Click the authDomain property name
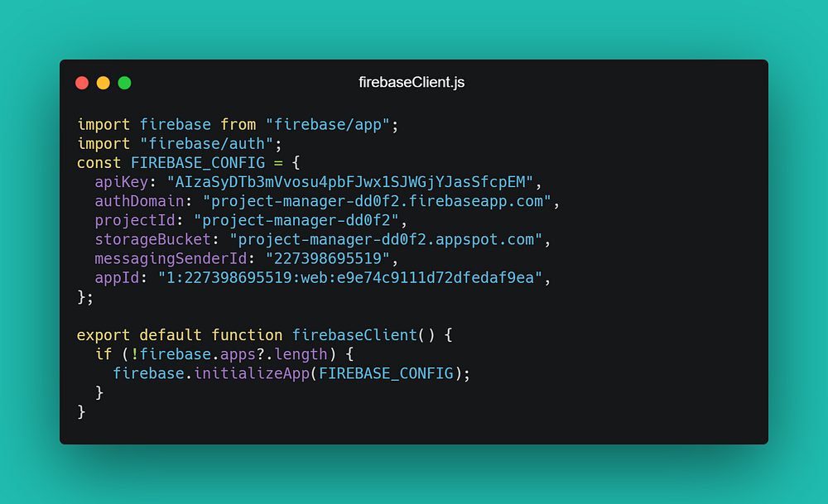The height and width of the screenshot is (504, 828). [139, 201]
